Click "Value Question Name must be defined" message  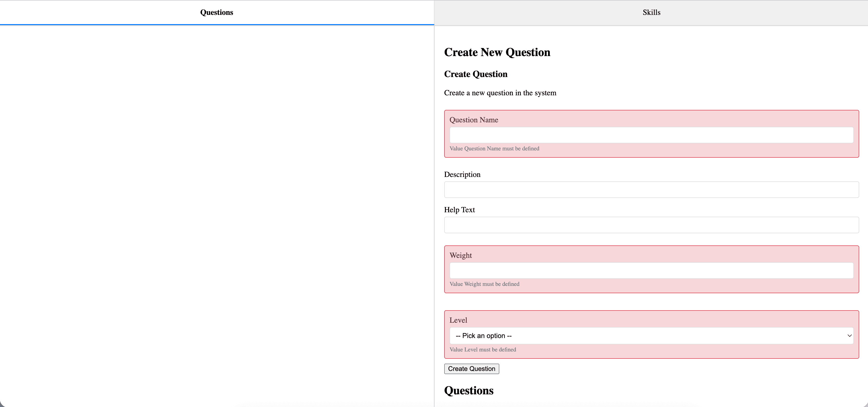pos(494,149)
